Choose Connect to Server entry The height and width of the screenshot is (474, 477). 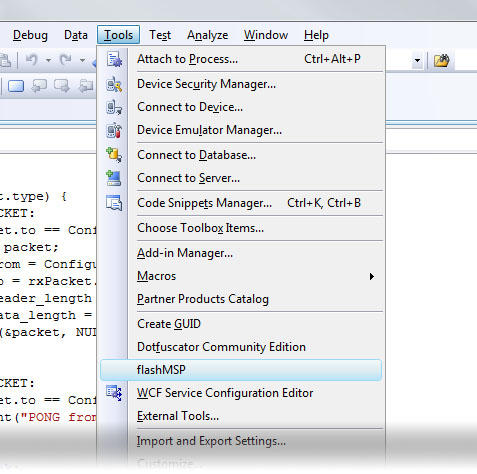[241, 178]
